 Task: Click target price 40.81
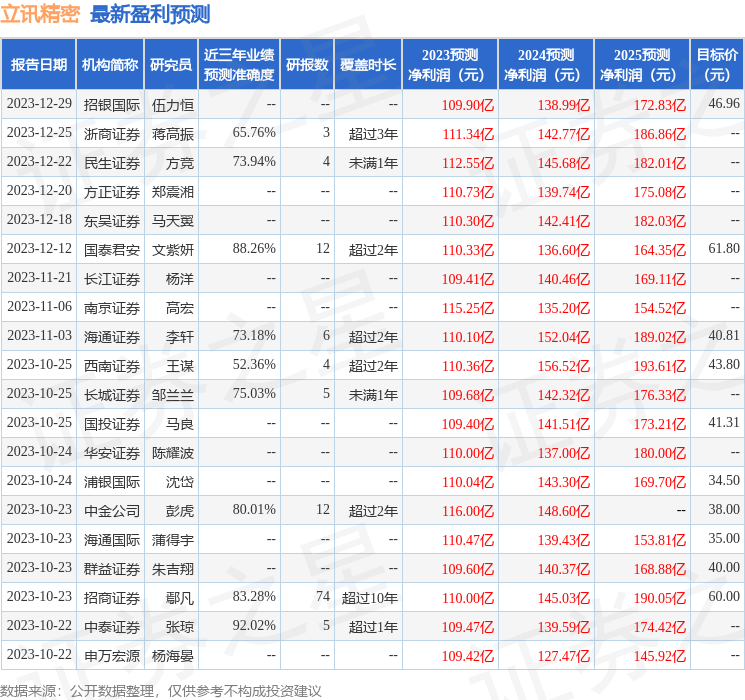coord(724,336)
